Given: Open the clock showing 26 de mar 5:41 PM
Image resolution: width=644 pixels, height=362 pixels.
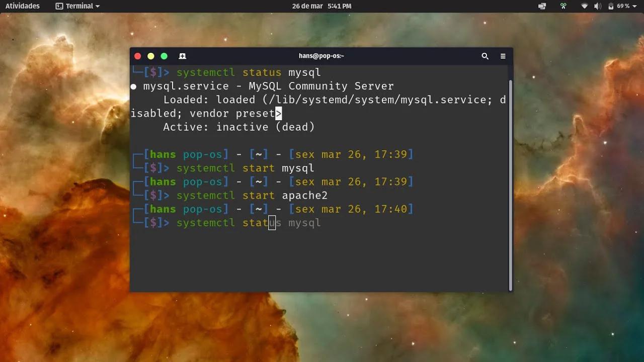Looking at the screenshot, I should 321,6.
